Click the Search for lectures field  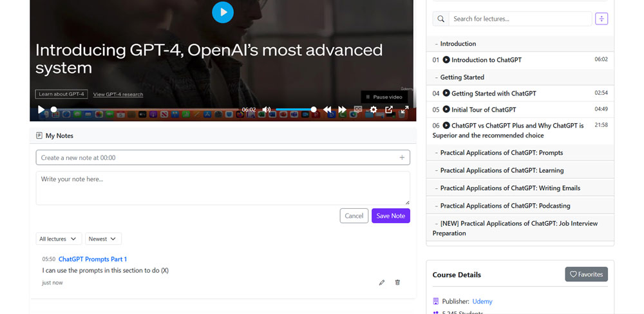pyautogui.click(x=520, y=19)
